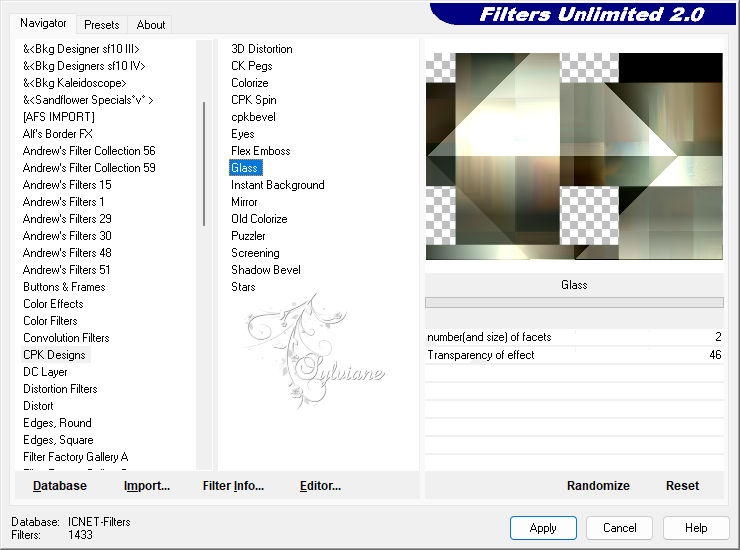
Task: Select the cpkbevel filter
Action: (253, 117)
